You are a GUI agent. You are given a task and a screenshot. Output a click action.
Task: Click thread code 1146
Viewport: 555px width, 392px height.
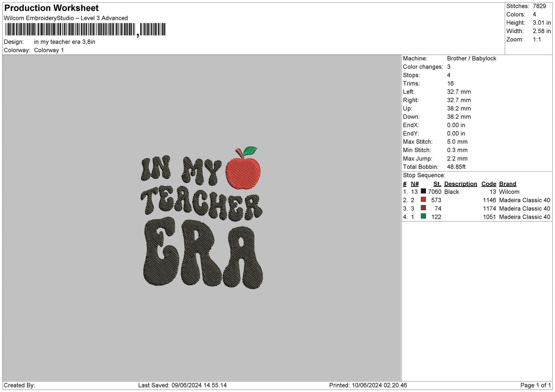pos(489,200)
